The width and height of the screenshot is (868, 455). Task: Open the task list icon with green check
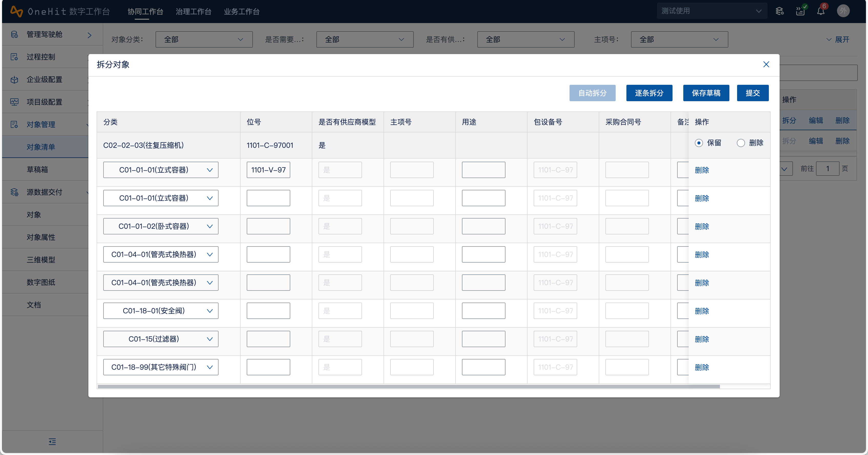click(800, 12)
